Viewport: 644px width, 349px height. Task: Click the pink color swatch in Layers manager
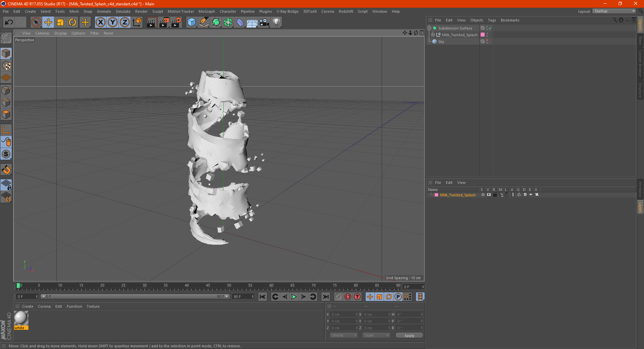point(436,195)
